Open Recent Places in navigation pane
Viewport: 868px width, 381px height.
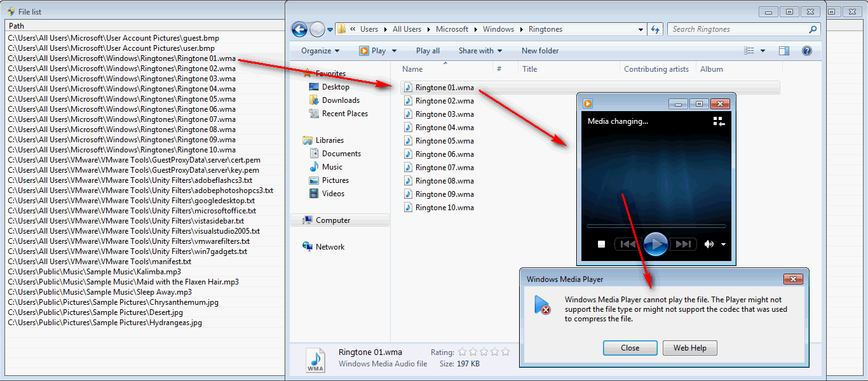click(344, 114)
